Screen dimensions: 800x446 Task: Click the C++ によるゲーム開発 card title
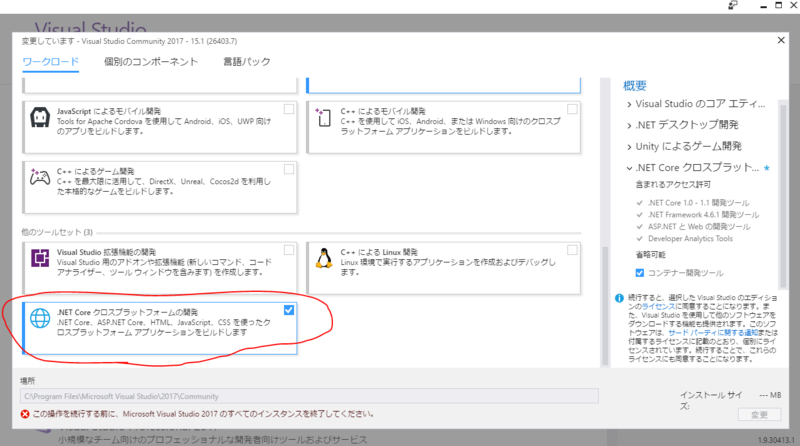pyautogui.click(x=95, y=171)
